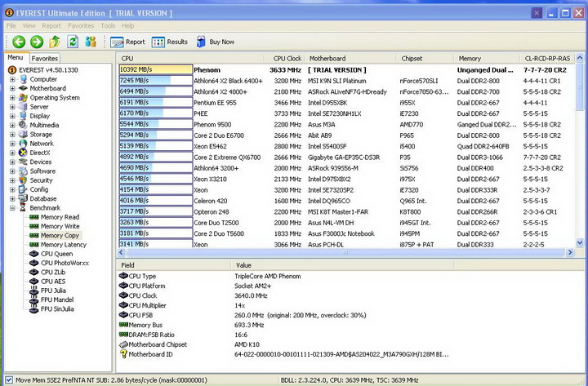588x386 pixels.
Task: Click the Refresh toolbar icon
Action: coord(73,42)
